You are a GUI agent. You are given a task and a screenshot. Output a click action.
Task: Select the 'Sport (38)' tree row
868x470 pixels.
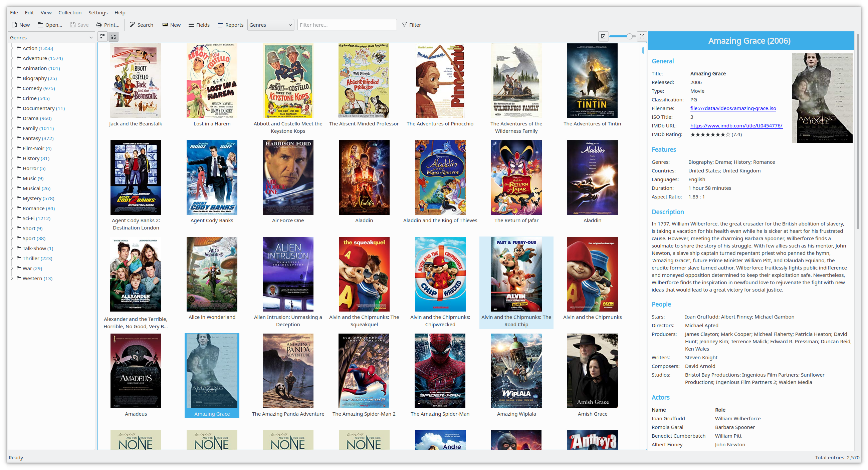(51, 239)
